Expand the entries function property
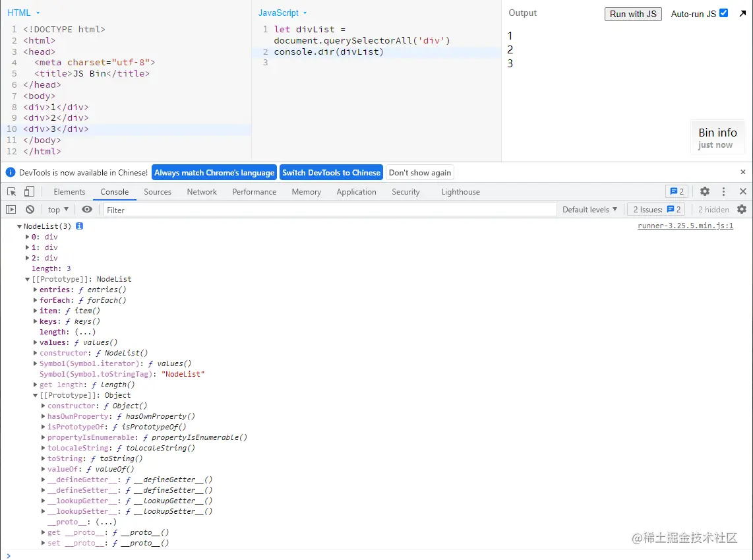 [x=35, y=290]
